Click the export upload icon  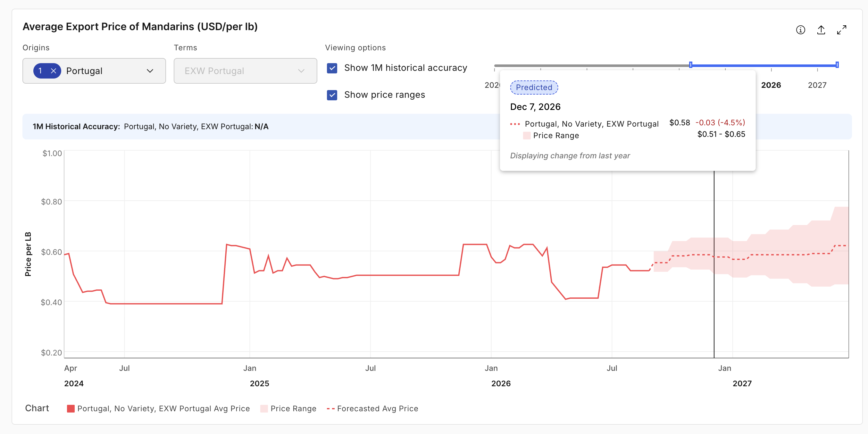pyautogui.click(x=821, y=30)
